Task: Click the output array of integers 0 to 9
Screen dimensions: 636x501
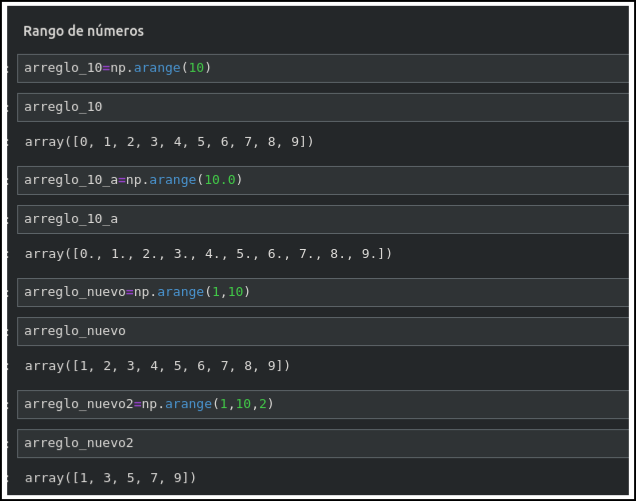Action: 169,142
